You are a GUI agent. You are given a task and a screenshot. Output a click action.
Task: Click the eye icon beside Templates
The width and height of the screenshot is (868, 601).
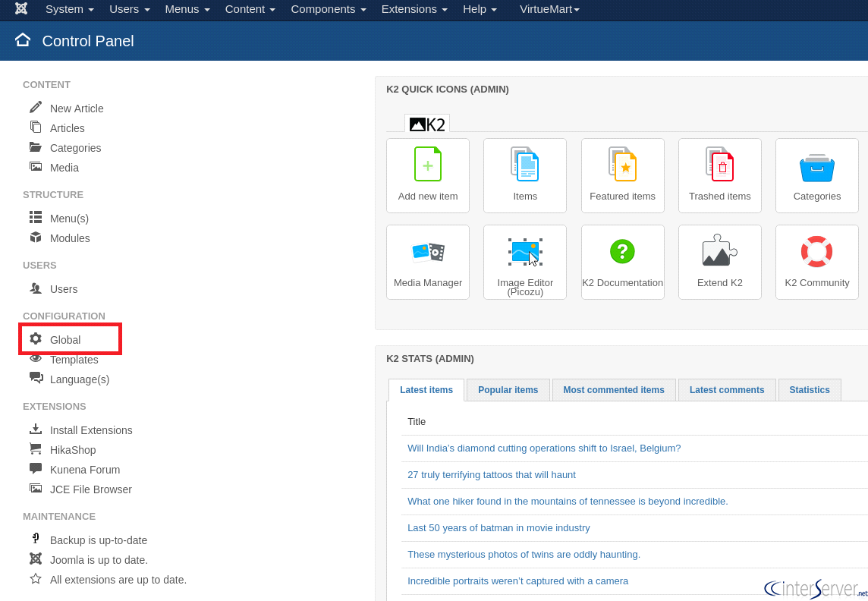coord(36,359)
